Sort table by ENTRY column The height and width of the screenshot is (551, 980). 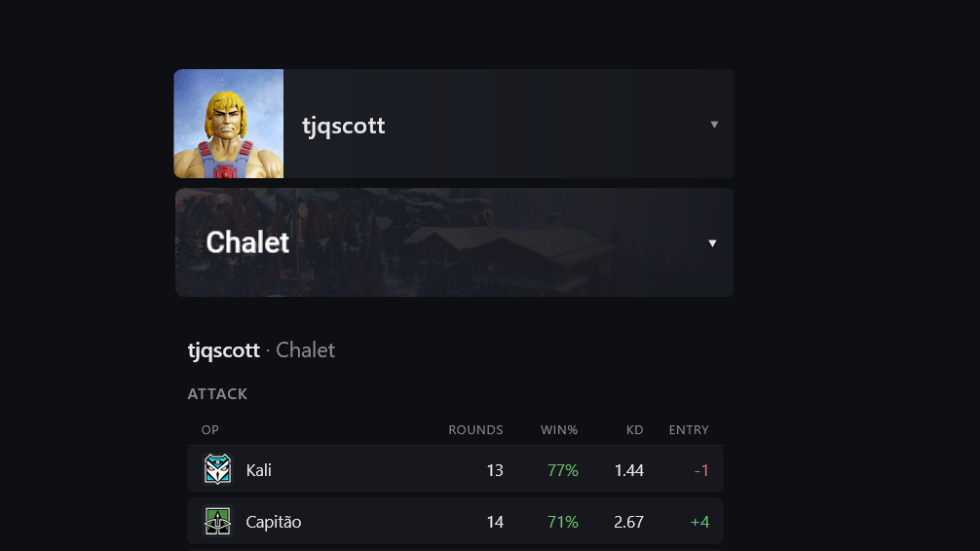click(689, 430)
